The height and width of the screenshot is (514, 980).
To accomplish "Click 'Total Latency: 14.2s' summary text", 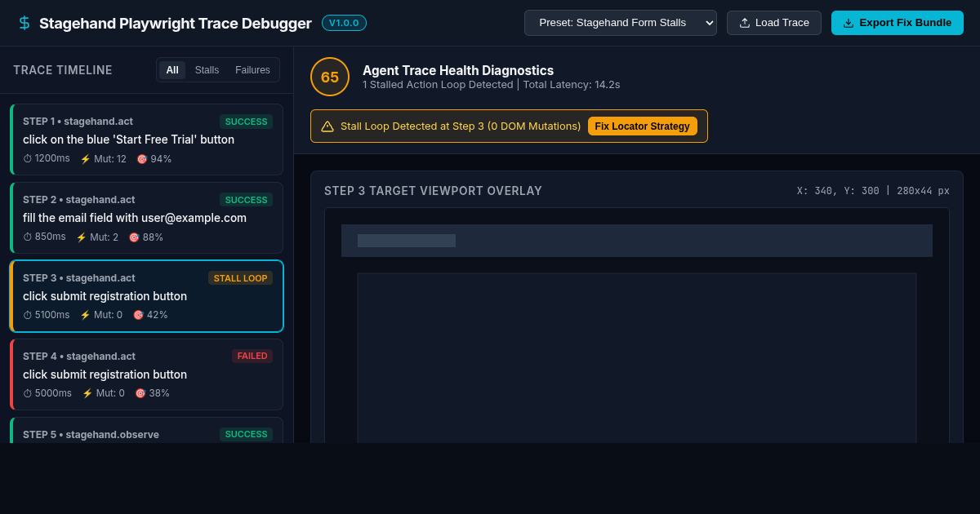I will click(x=572, y=84).
